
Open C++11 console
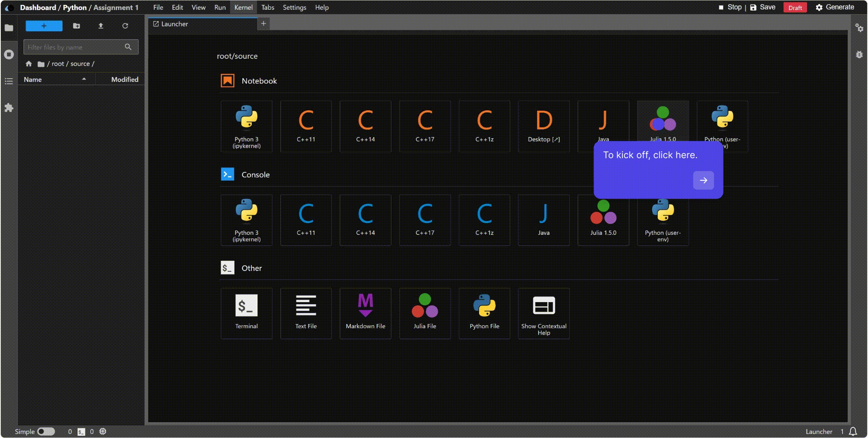coord(306,220)
